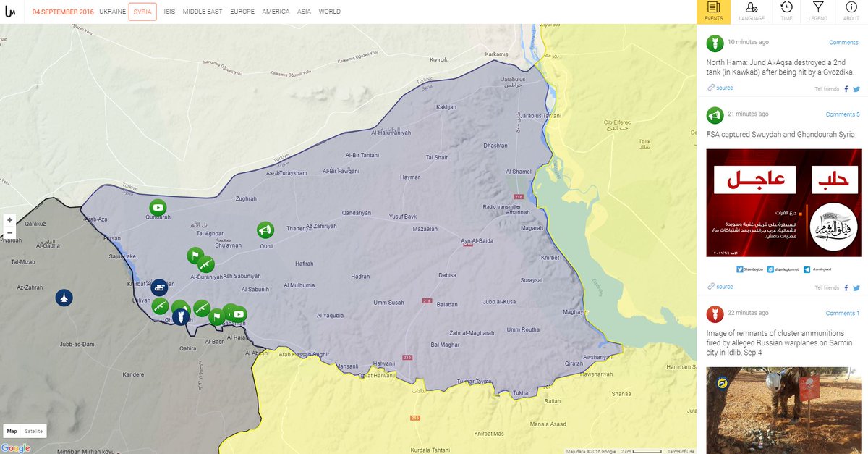This screenshot has height=454, width=868.
Task: Open the rightmost video marker near Sadaniah
Action: (x=239, y=314)
